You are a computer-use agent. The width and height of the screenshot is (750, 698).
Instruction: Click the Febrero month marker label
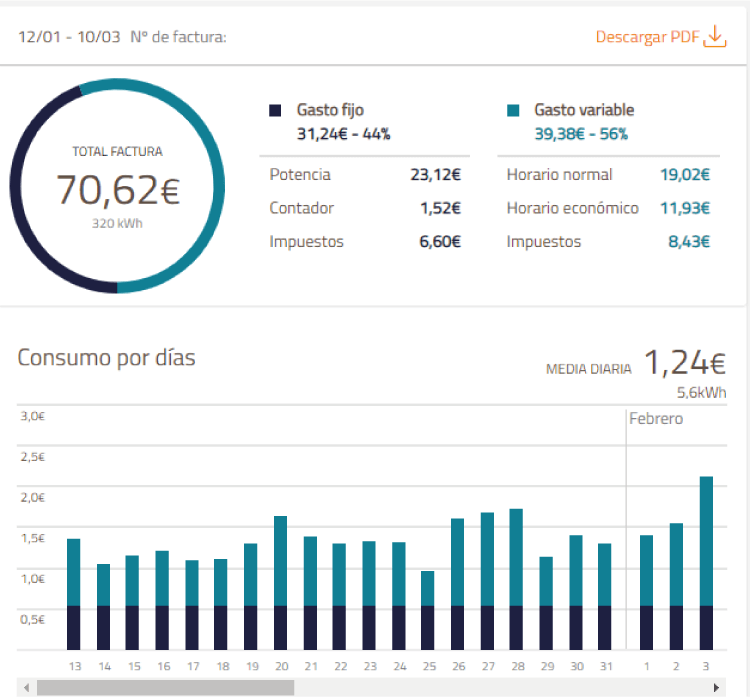(x=656, y=419)
